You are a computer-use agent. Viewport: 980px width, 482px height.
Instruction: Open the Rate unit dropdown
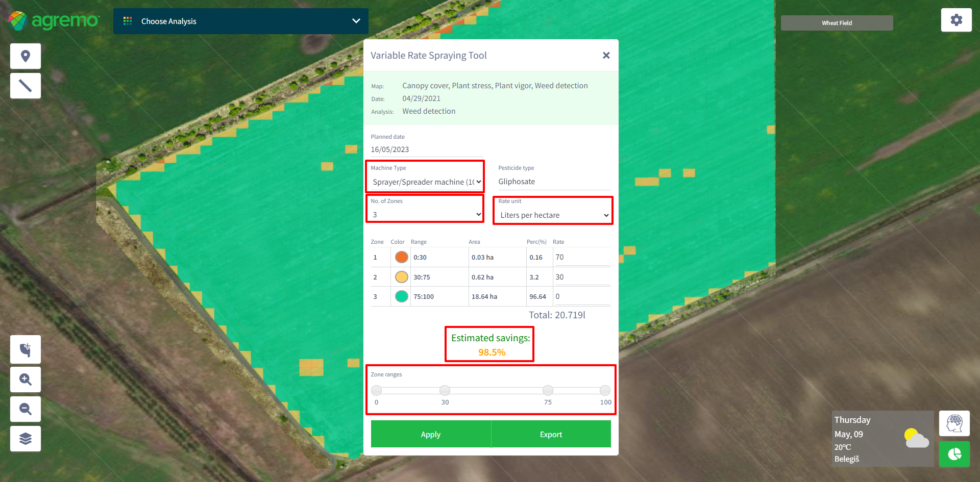[554, 215]
